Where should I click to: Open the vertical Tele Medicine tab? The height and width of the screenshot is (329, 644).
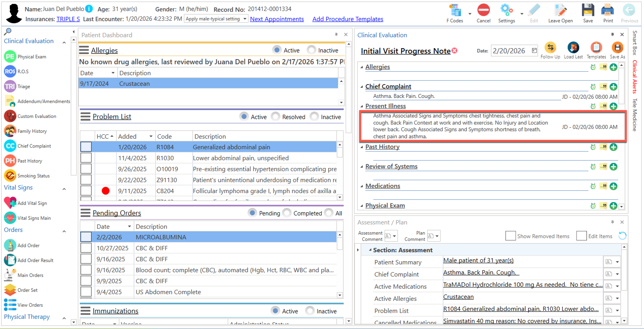(x=634, y=115)
